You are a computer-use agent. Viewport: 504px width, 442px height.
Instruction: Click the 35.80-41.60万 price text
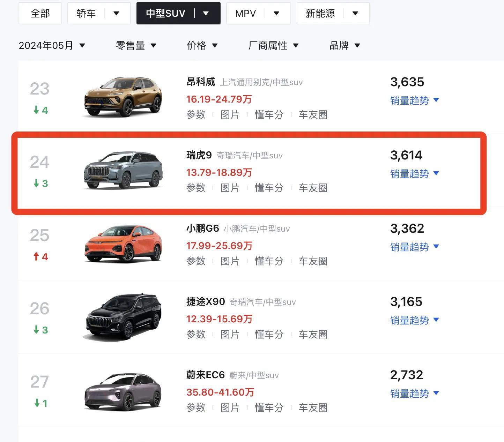220,392
